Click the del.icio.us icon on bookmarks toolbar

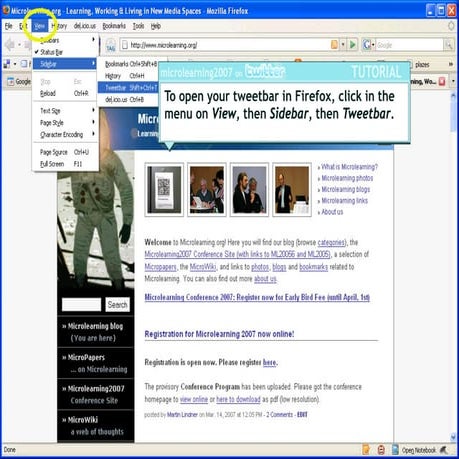point(7,64)
